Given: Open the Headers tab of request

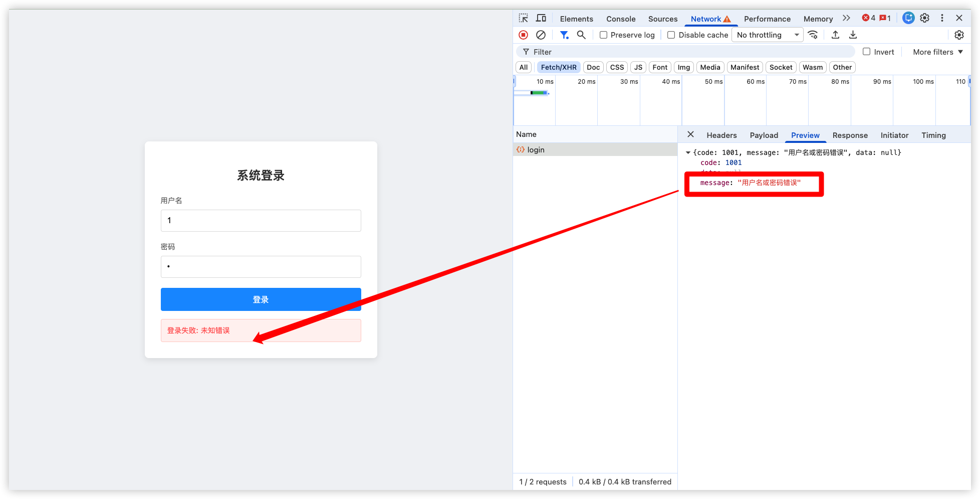Looking at the screenshot, I should [721, 135].
